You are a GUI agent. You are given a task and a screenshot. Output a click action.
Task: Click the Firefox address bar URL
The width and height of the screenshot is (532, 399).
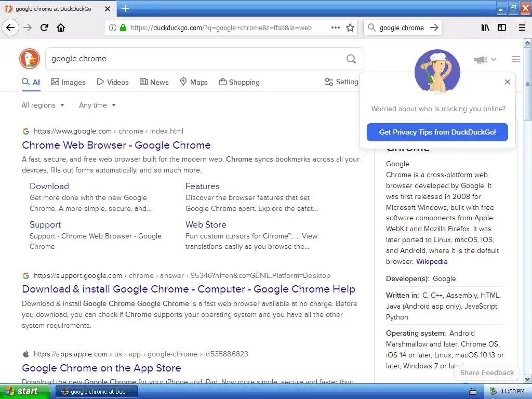pyautogui.click(x=221, y=28)
